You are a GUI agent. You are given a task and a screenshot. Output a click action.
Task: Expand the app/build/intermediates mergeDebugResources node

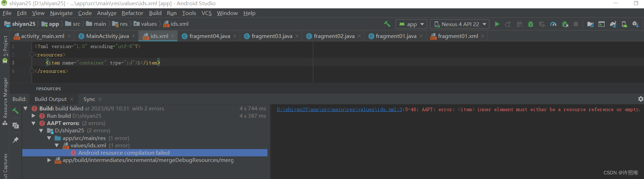(49, 160)
